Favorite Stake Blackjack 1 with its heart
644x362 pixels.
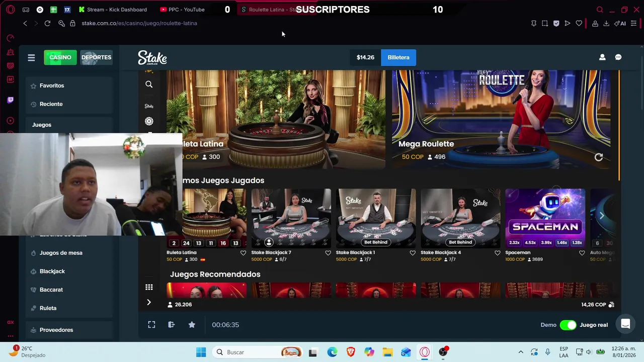413,253
